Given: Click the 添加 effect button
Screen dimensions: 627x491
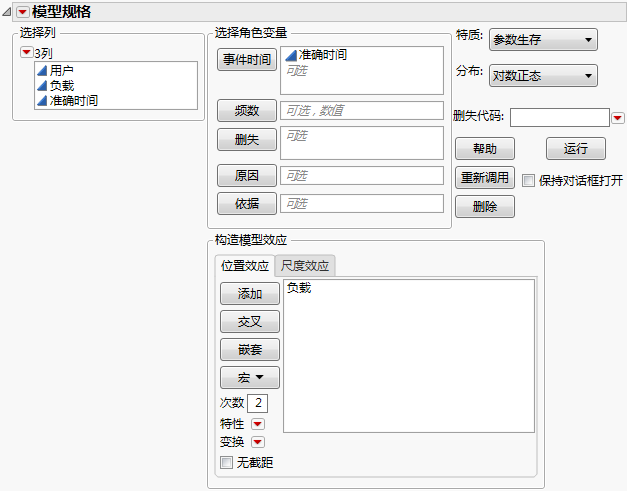Looking at the screenshot, I should pos(250,293).
